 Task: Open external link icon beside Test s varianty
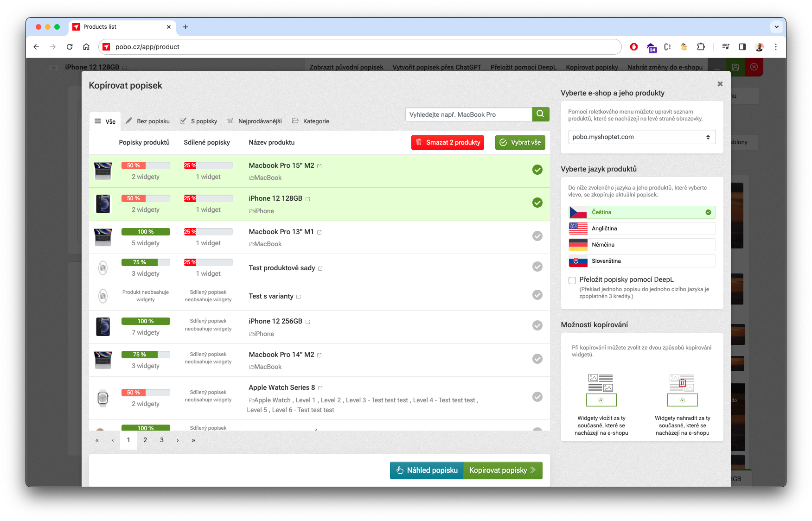click(299, 297)
